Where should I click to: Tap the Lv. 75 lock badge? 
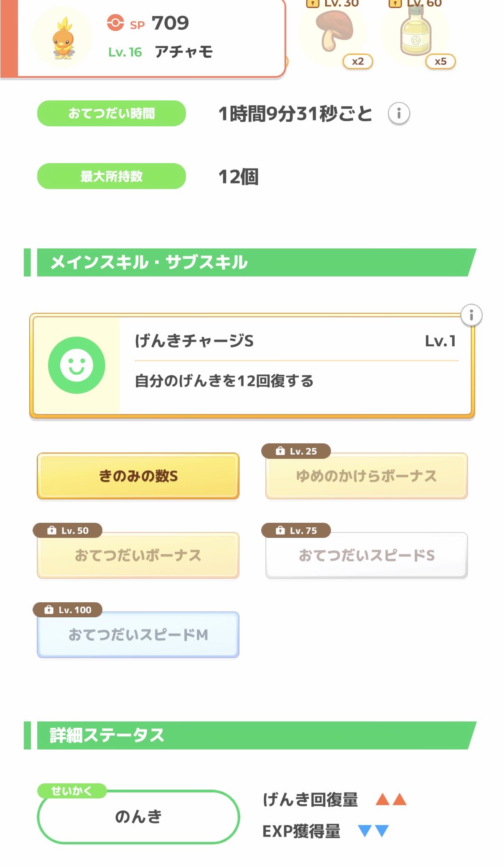[x=296, y=531]
